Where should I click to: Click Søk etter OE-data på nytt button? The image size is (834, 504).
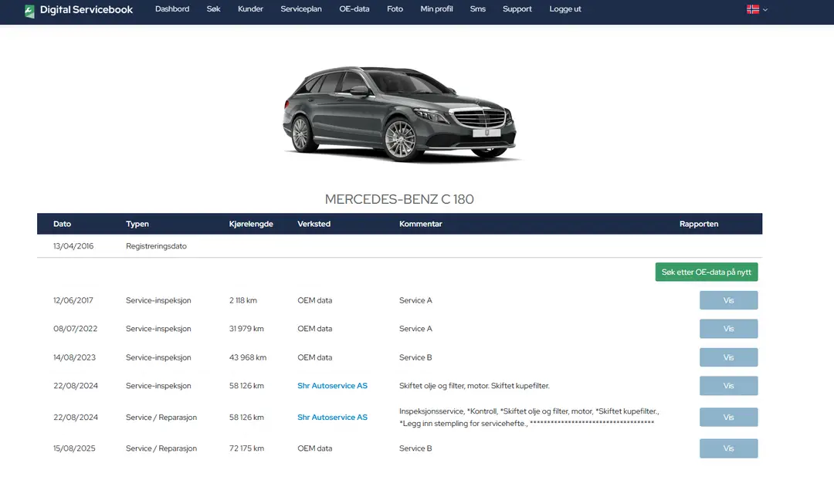tap(707, 272)
